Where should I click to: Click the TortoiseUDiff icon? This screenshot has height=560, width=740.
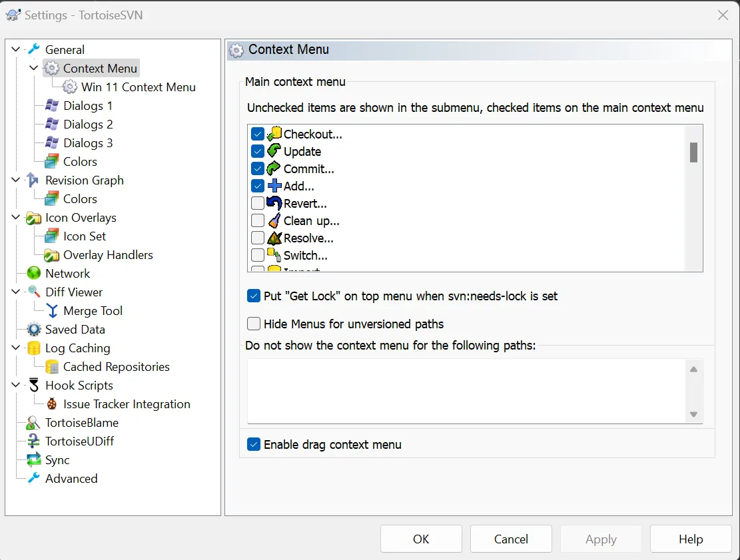coord(33,441)
